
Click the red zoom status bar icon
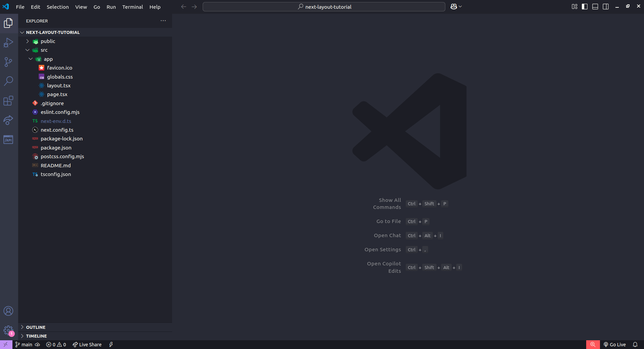pyautogui.click(x=593, y=345)
